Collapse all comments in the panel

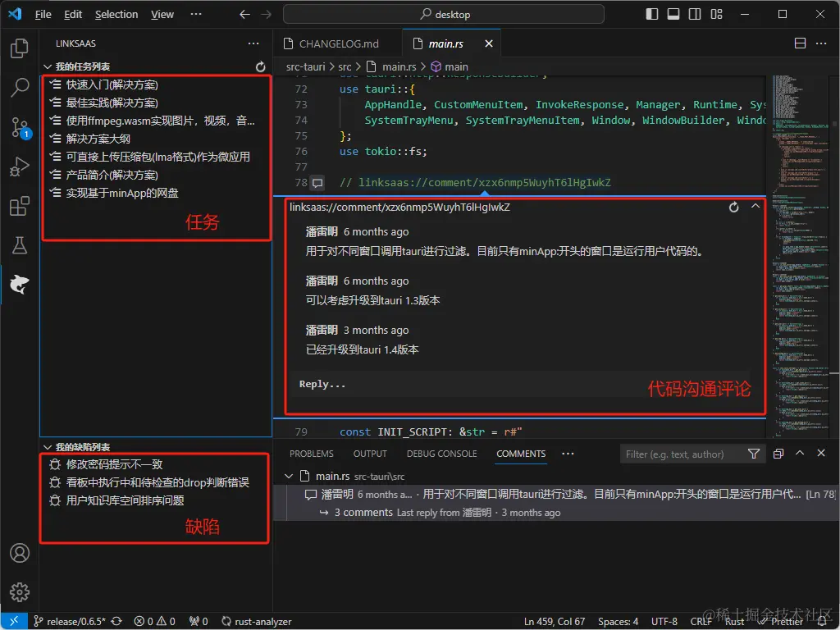(778, 454)
